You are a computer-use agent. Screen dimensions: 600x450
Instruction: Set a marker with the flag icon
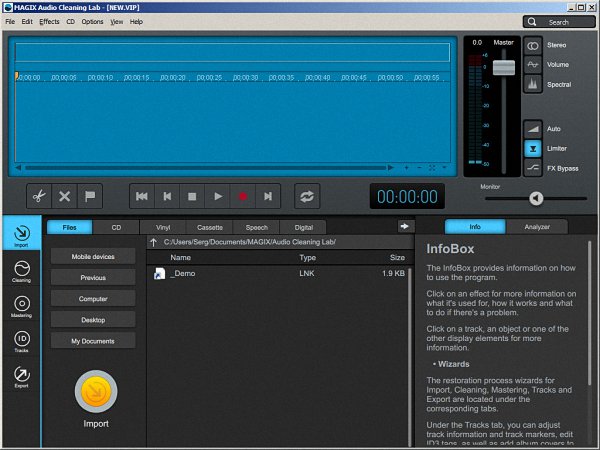[x=90, y=196]
